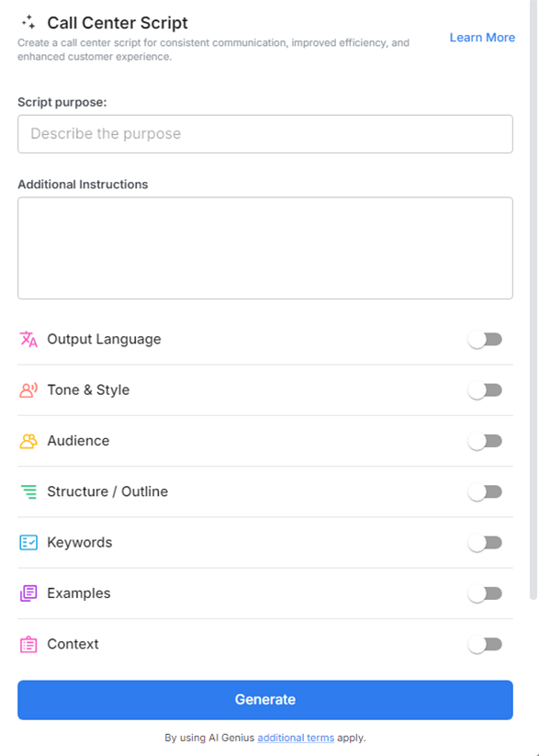Toggle Structure / Outline on

click(486, 491)
